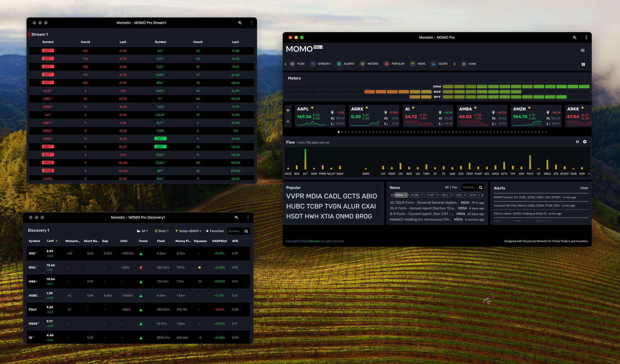Open the Mometic copyright link
This screenshot has height=364, width=620.
(314, 241)
